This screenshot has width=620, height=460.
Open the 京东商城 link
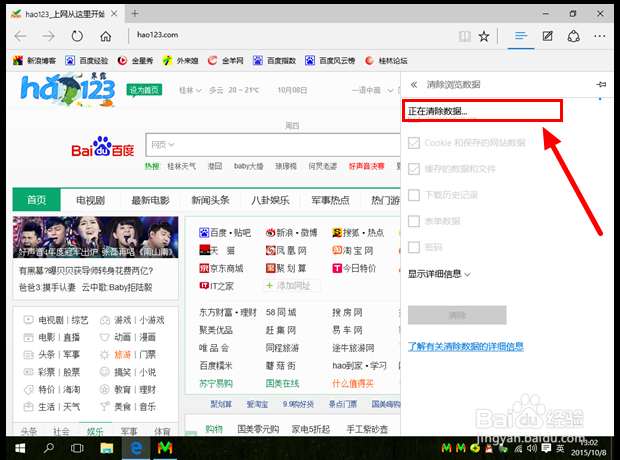point(221,269)
